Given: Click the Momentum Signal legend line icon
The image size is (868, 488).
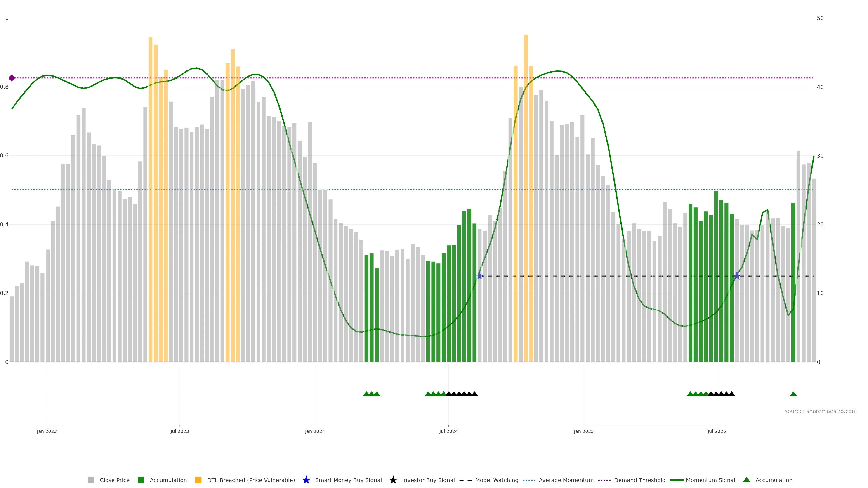Looking at the screenshot, I should [677, 480].
